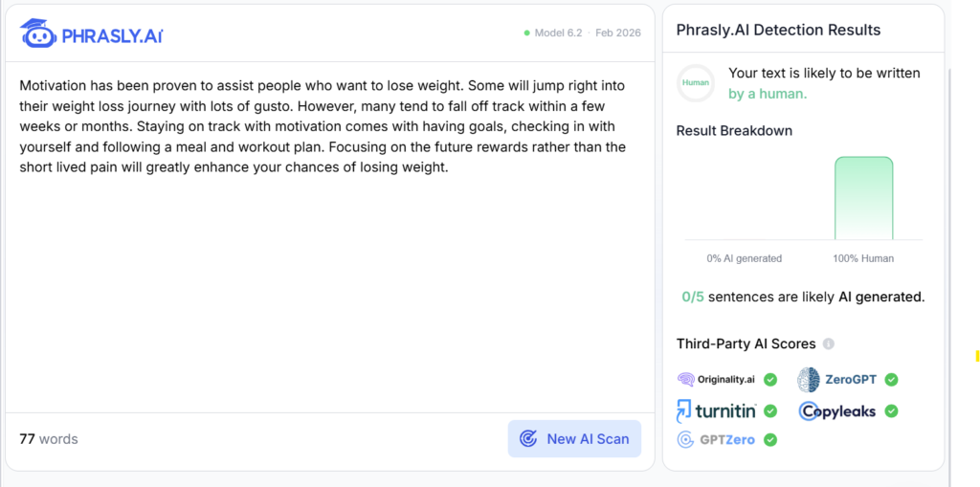This screenshot has height=487, width=980.
Task: Click the circular Human result badge
Action: pos(696,83)
